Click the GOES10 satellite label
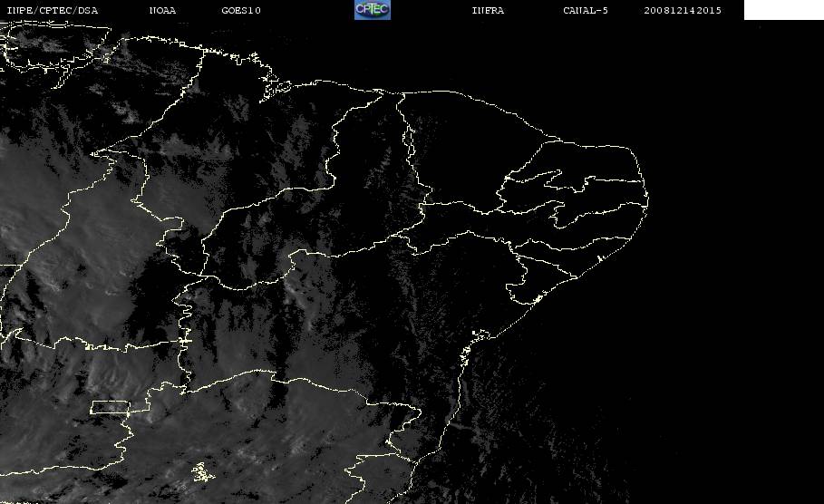Screen dimensions: 824x504 (241, 11)
